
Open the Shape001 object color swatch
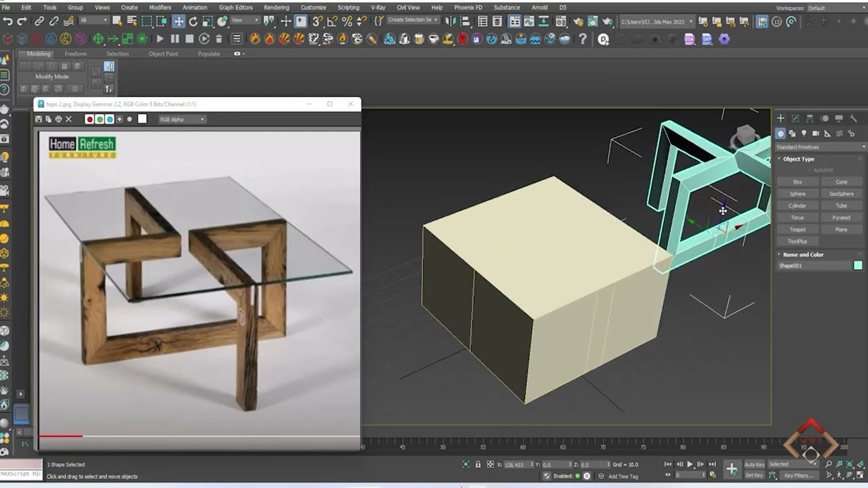(x=858, y=266)
